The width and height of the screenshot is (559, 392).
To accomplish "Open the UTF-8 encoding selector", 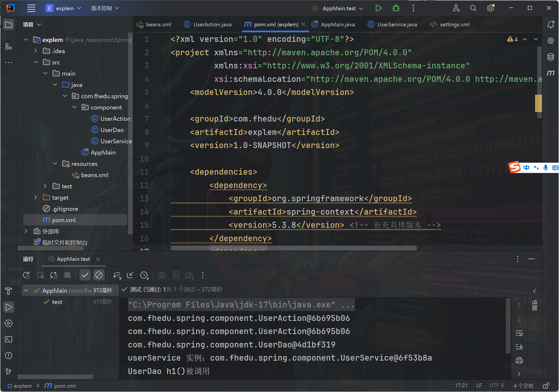I will tap(496, 386).
